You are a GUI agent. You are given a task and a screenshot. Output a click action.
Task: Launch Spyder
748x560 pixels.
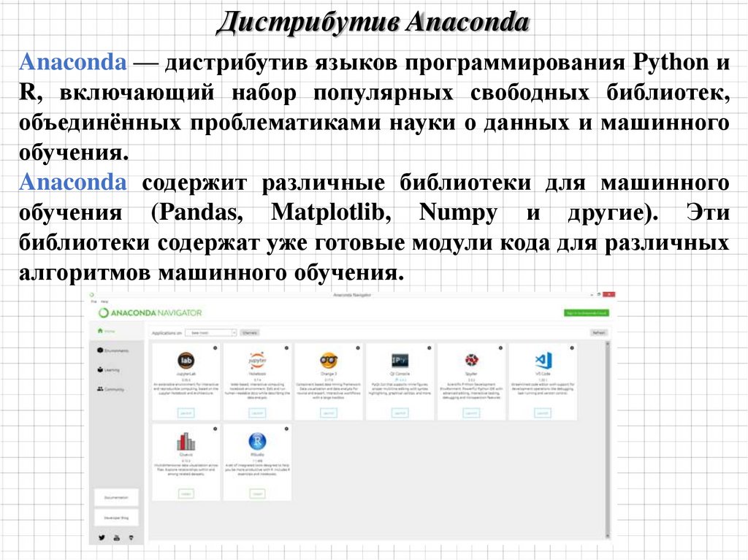[x=471, y=413]
